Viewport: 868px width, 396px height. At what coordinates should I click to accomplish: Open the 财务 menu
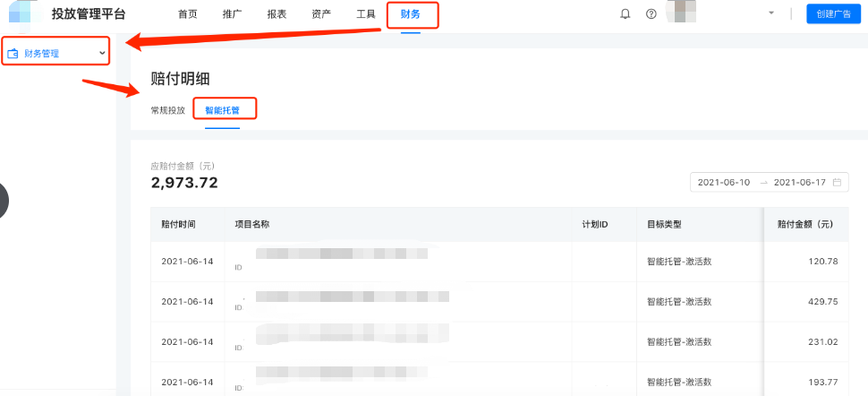(x=411, y=14)
